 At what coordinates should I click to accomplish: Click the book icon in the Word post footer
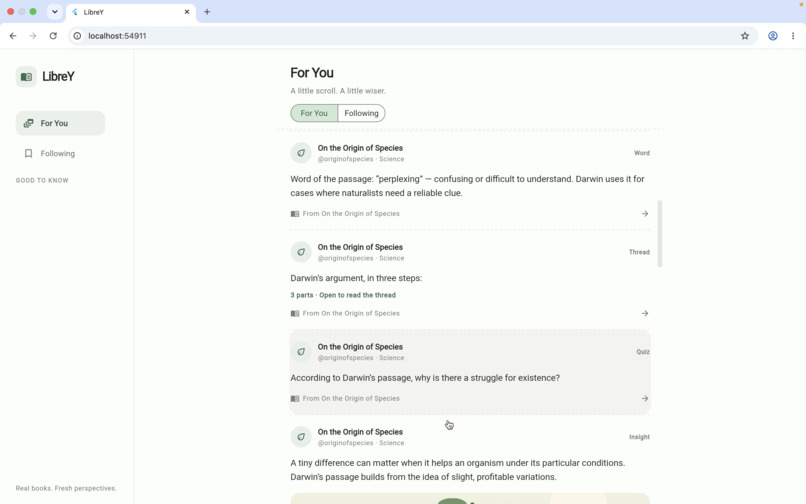(295, 214)
